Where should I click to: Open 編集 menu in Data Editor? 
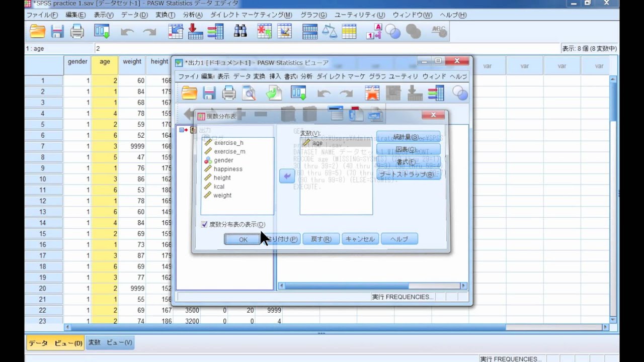[x=75, y=15]
